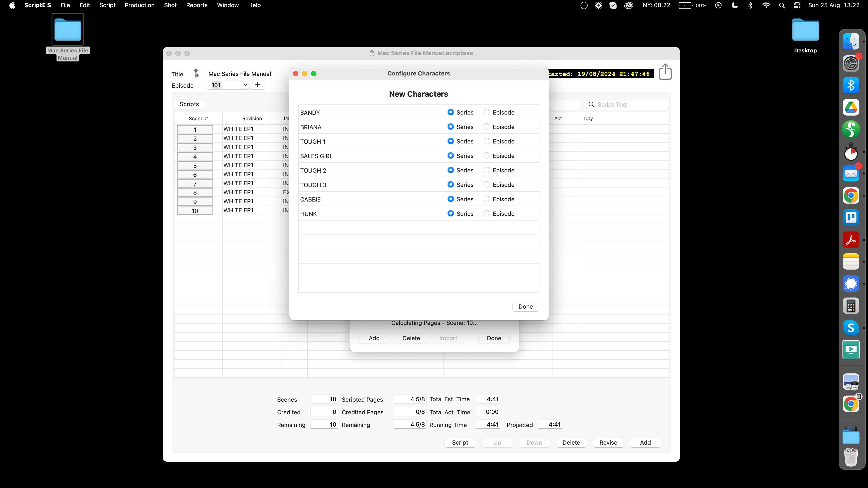Open the ScriptE green S app in Dock
This screenshot has width=868, height=488.
851,129
